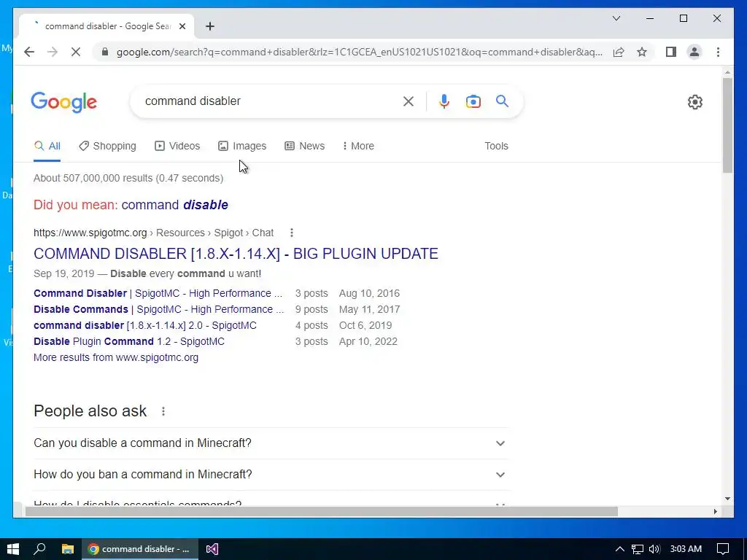The image size is (747, 560).
Task: Open network icon in system tray
Action: pyautogui.click(x=638, y=549)
